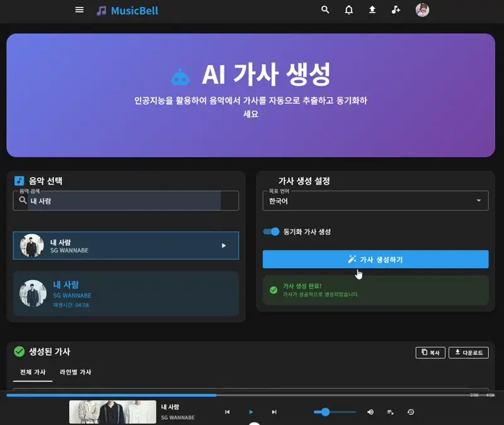
Task: Skip to the previous track
Action: 227,412
